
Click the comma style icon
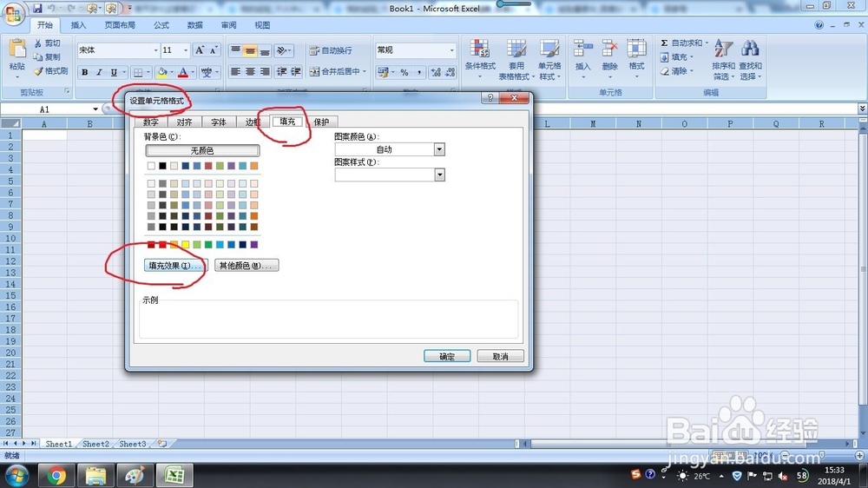click(419, 72)
